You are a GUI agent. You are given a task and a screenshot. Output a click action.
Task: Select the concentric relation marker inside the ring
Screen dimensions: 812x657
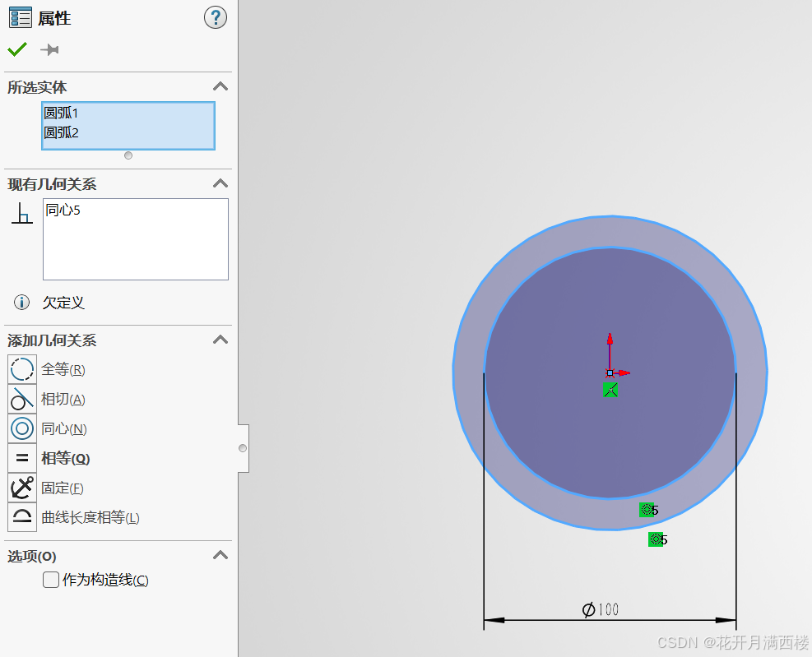(648, 510)
